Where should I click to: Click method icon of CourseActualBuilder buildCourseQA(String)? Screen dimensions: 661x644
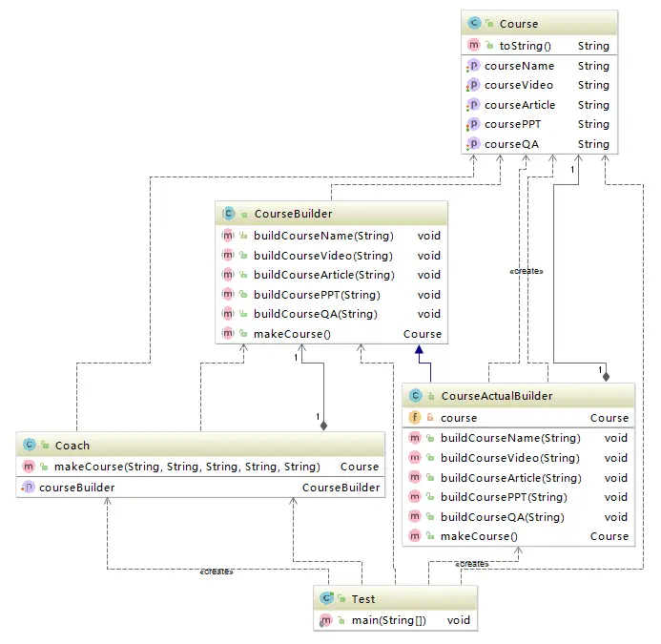tap(415, 516)
